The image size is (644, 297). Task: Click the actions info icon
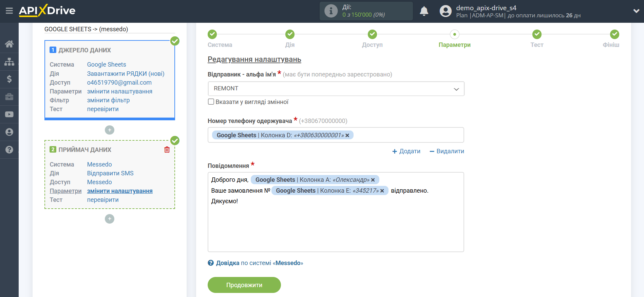pos(331,11)
